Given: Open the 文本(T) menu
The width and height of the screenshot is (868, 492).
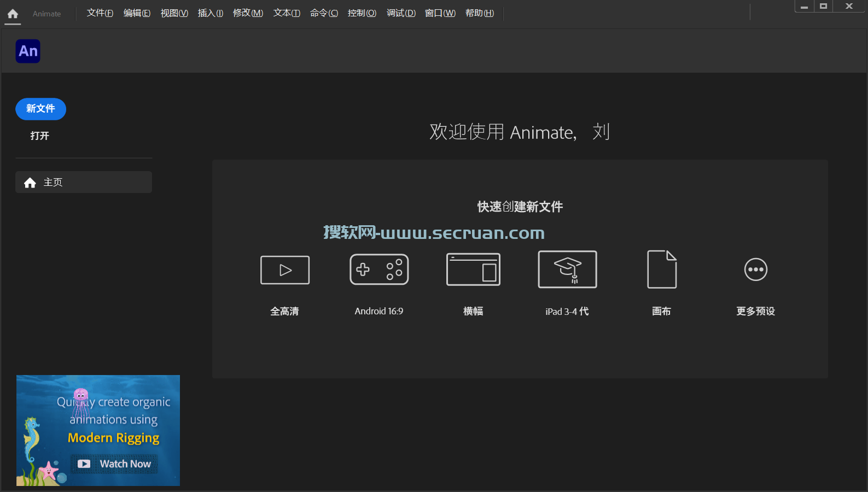Looking at the screenshot, I should [287, 13].
